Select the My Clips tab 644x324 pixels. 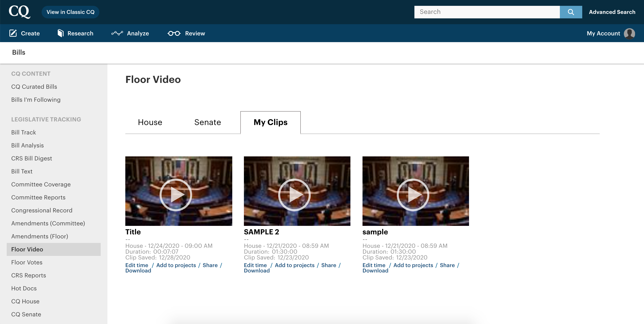point(271,122)
